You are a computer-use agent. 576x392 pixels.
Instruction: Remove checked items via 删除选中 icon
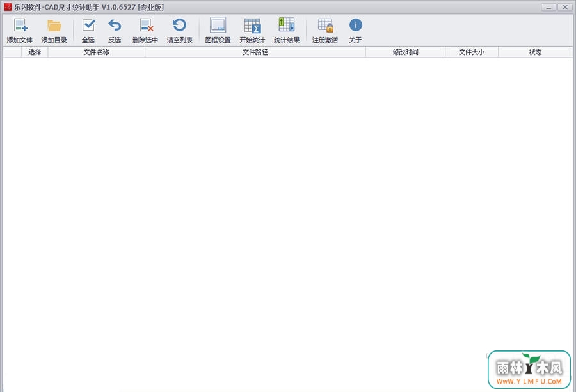pyautogui.click(x=146, y=26)
